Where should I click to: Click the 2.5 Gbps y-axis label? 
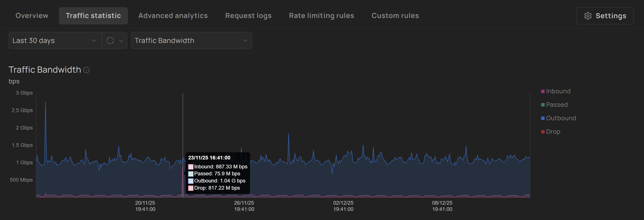[22, 110]
